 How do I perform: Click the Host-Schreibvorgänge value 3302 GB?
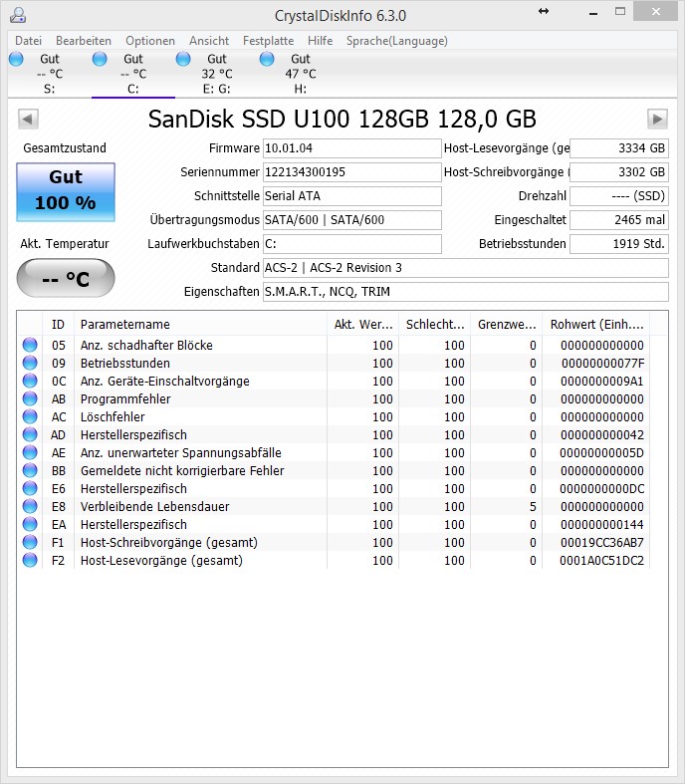(x=619, y=172)
